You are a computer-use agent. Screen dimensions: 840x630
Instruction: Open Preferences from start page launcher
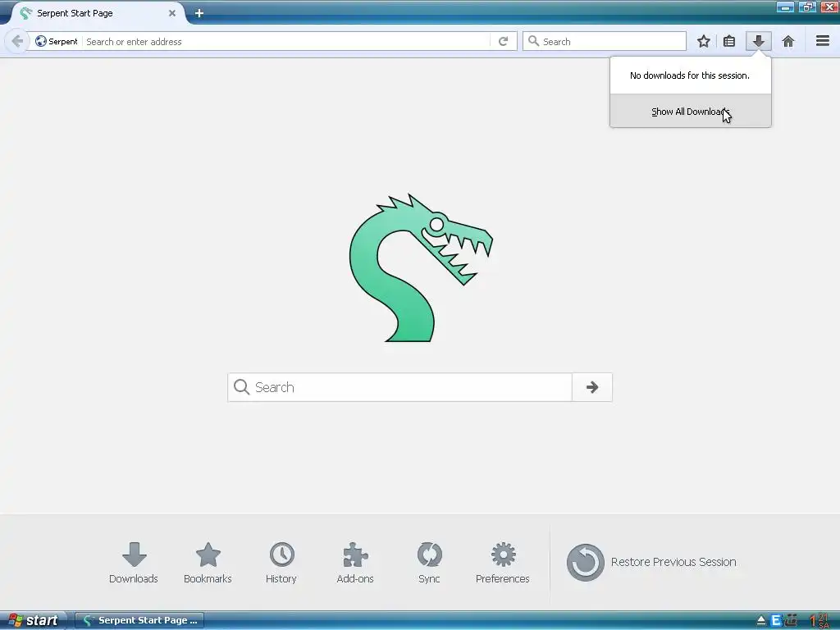[503, 563]
